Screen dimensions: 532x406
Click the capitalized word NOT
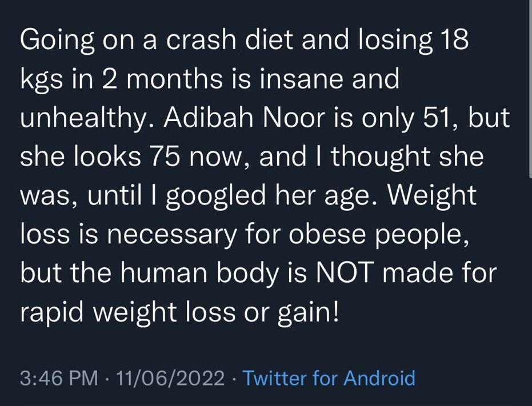(342, 274)
